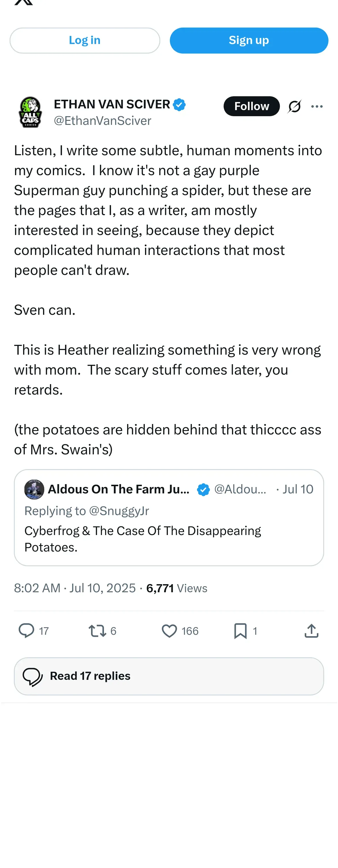Open the three-dot More options menu
Screen dimensions: 338x868
(317, 106)
